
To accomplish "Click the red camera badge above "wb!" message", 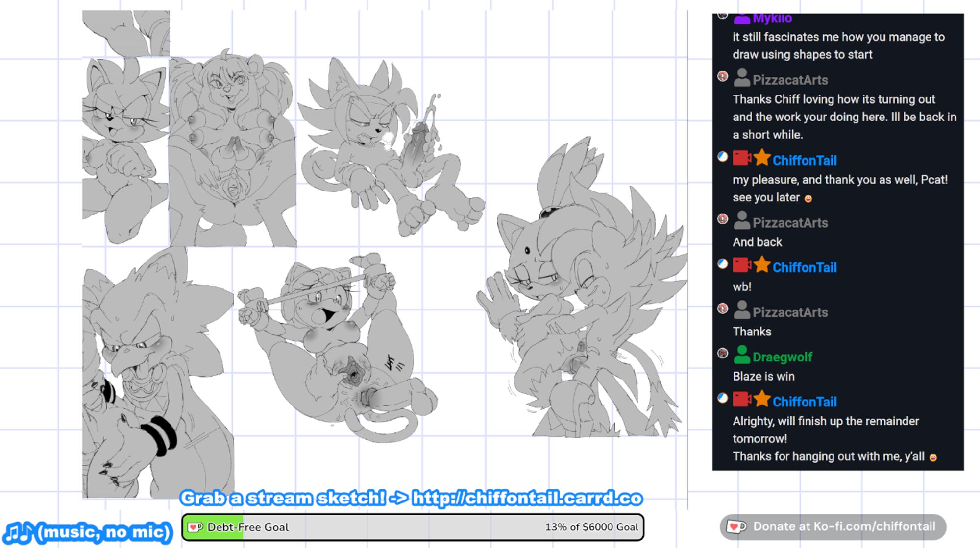I will (x=742, y=265).
